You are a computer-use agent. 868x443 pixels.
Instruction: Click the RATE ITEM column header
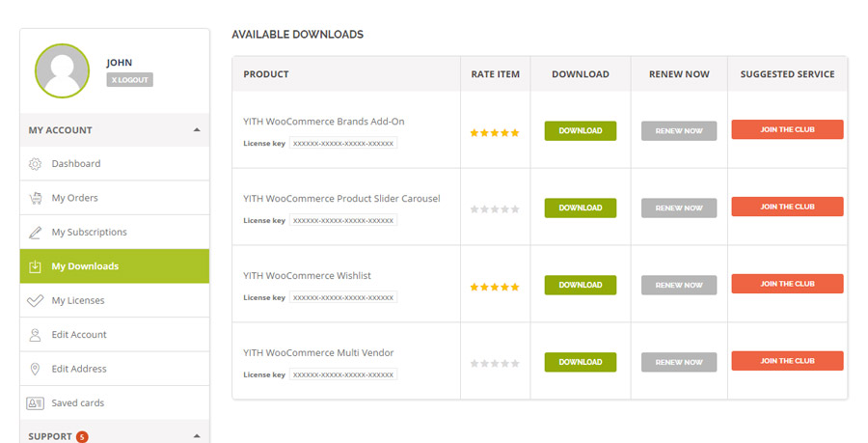point(496,74)
